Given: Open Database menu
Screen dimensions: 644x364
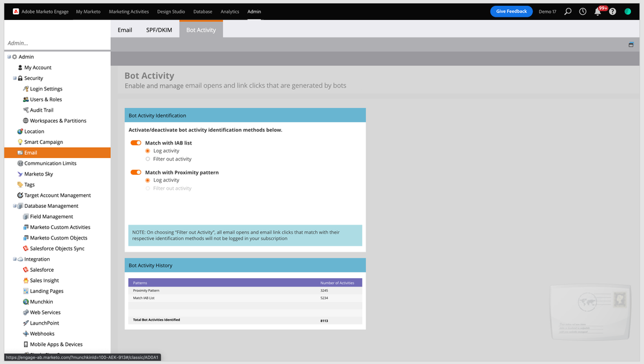Looking at the screenshot, I should [203, 12].
